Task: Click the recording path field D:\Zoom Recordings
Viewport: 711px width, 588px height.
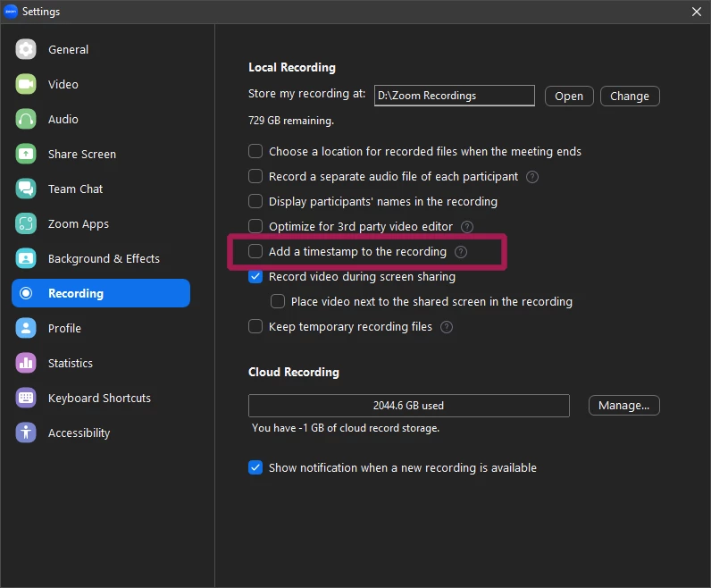Action: click(455, 96)
